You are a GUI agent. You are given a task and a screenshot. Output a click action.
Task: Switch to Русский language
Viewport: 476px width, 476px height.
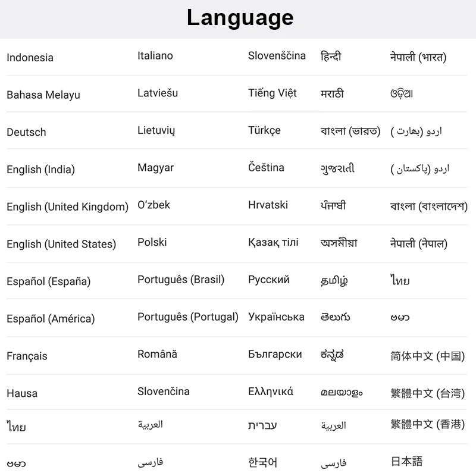[x=268, y=280]
